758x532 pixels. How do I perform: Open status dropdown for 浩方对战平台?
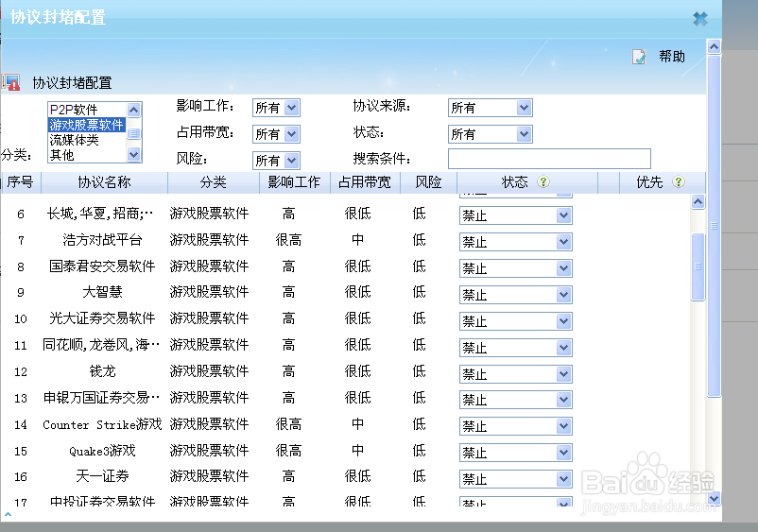(x=515, y=242)
